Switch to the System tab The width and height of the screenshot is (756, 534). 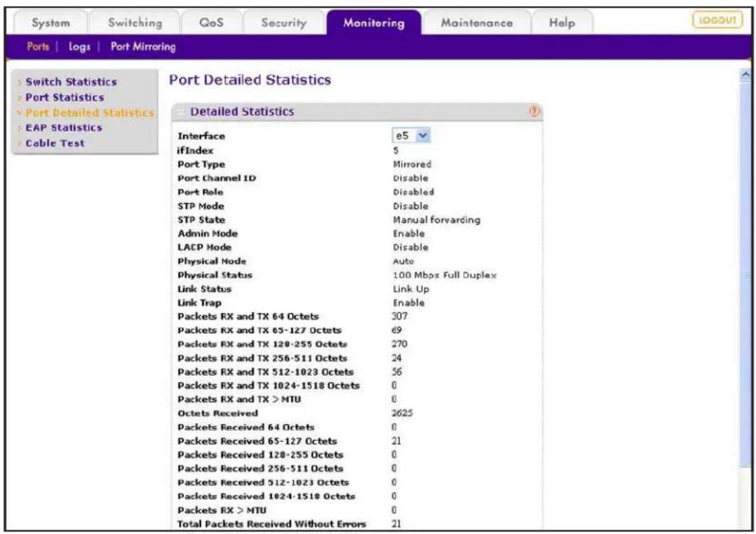(x=51, y=23)
